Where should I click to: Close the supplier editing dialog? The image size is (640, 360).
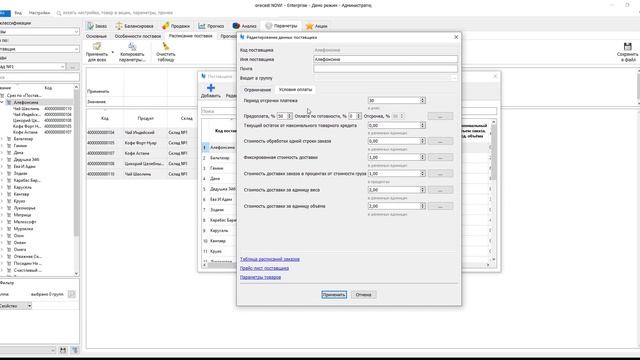coord(456,37)
